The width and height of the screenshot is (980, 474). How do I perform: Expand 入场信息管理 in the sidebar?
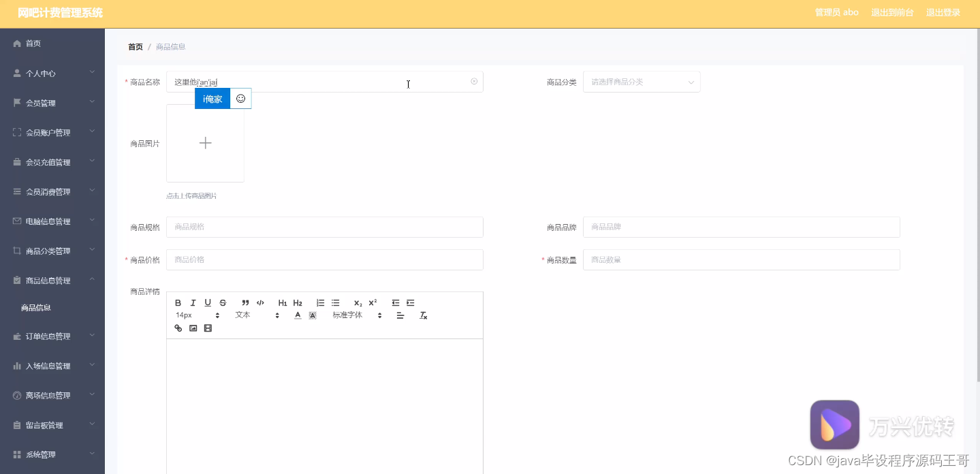tap(52, 366)
